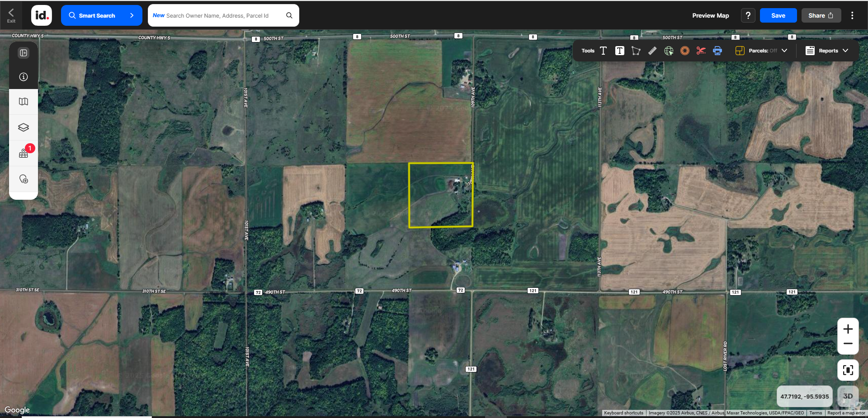
Task: Open Preview Map
Action: pos(710,15)
